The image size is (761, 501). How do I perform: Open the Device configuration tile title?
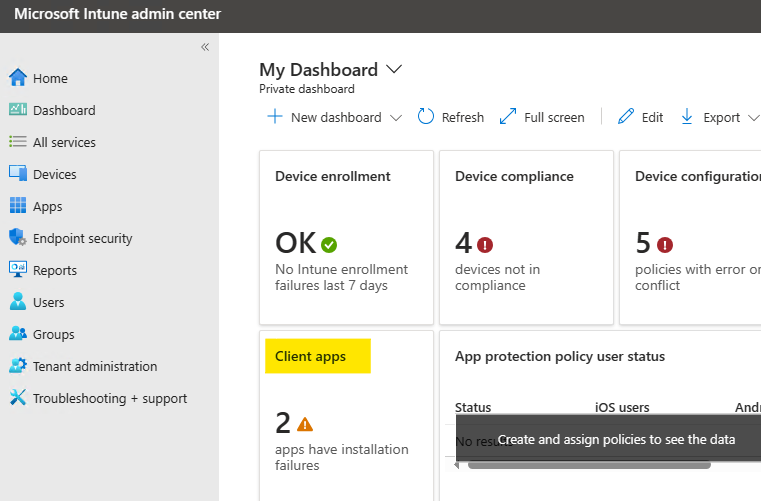coord(698,176)
